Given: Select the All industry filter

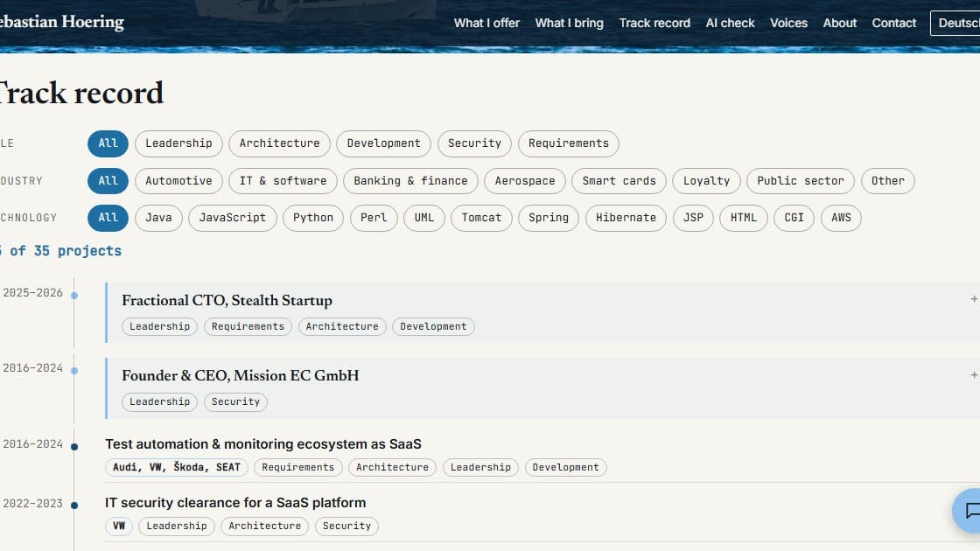Looking at the screenshot, I should tap(108, 180).
